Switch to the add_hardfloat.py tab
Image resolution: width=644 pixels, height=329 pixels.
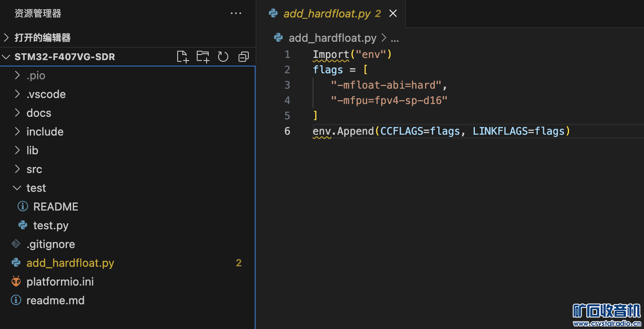[x=327, y=14]
